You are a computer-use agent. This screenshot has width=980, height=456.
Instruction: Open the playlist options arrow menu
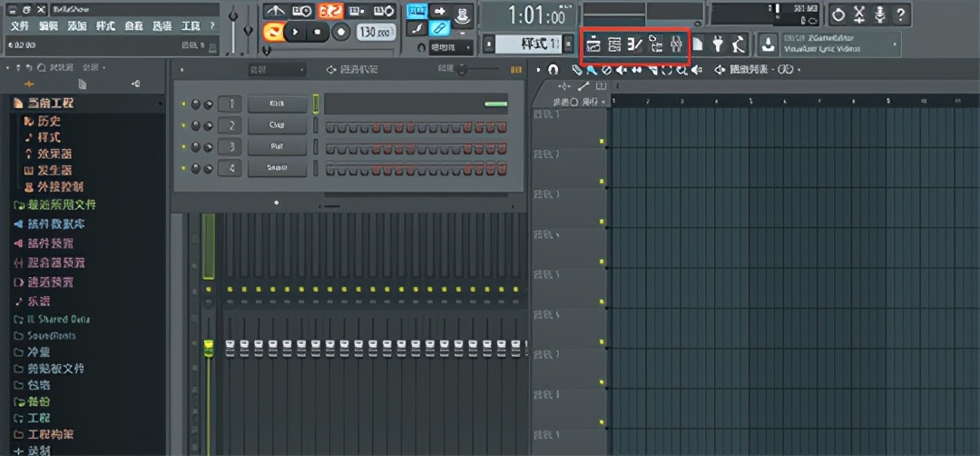click(537, 69)
